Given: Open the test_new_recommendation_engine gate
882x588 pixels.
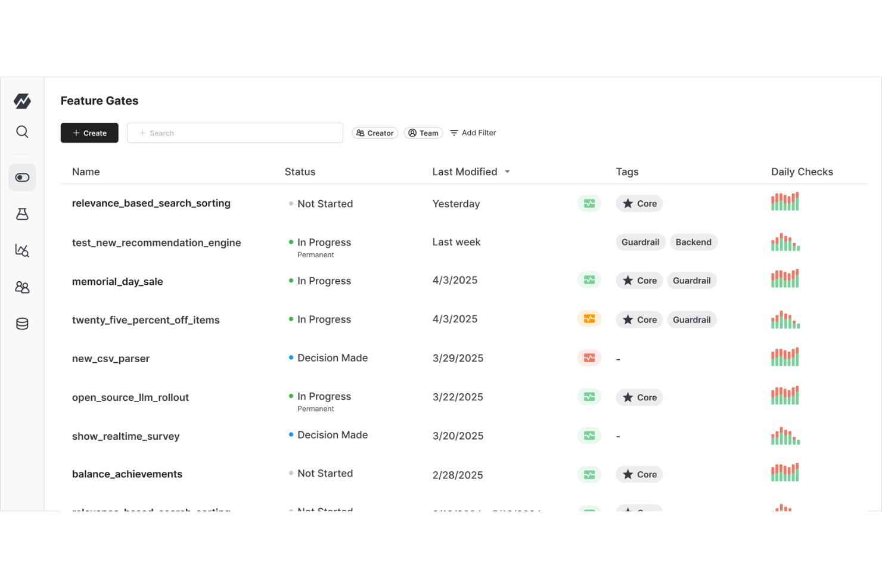Looking at the screenshot, I should [x=157, y=242].
